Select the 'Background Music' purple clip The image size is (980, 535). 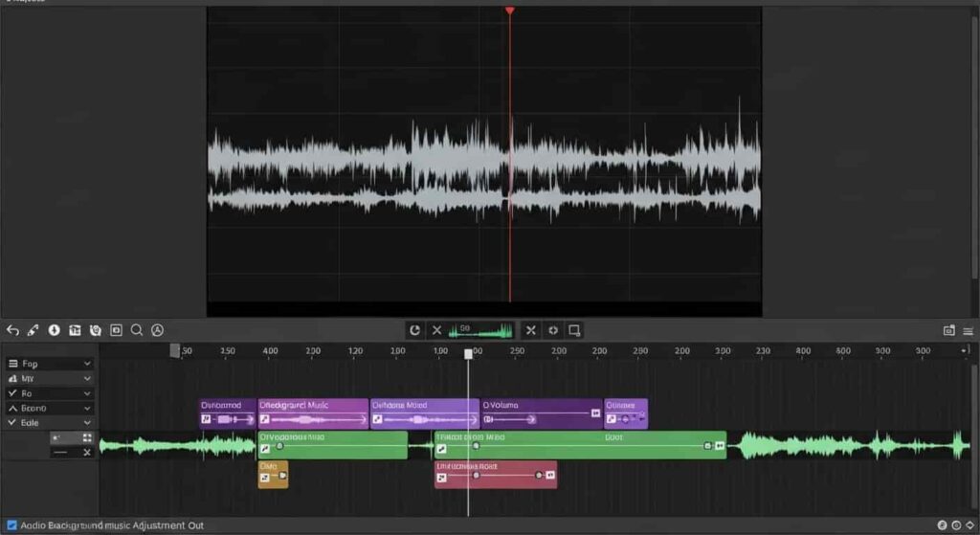(x=313, y=413)
